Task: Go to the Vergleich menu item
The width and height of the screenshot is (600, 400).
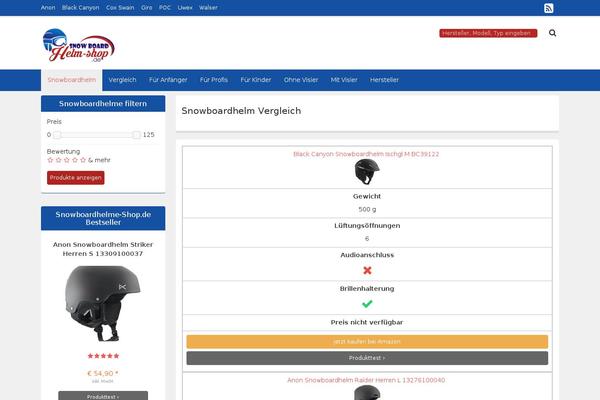Action: point(122,80)
